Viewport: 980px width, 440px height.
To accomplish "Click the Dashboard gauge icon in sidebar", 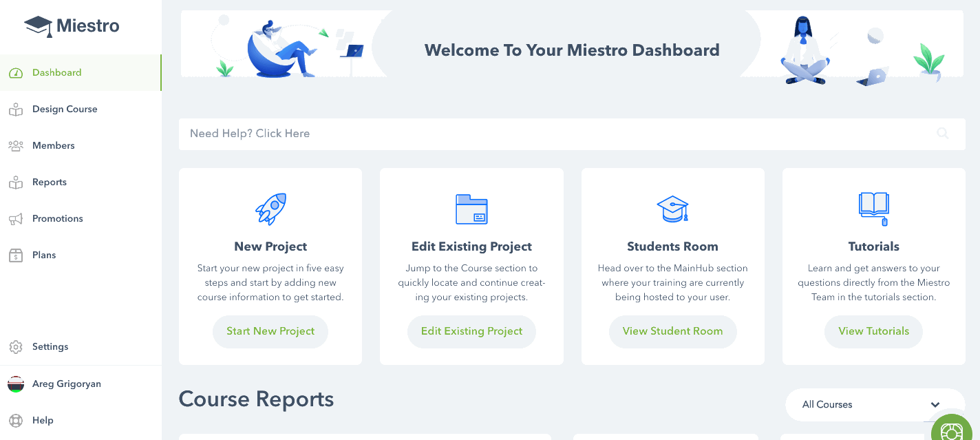I will (x=16, y=73).
